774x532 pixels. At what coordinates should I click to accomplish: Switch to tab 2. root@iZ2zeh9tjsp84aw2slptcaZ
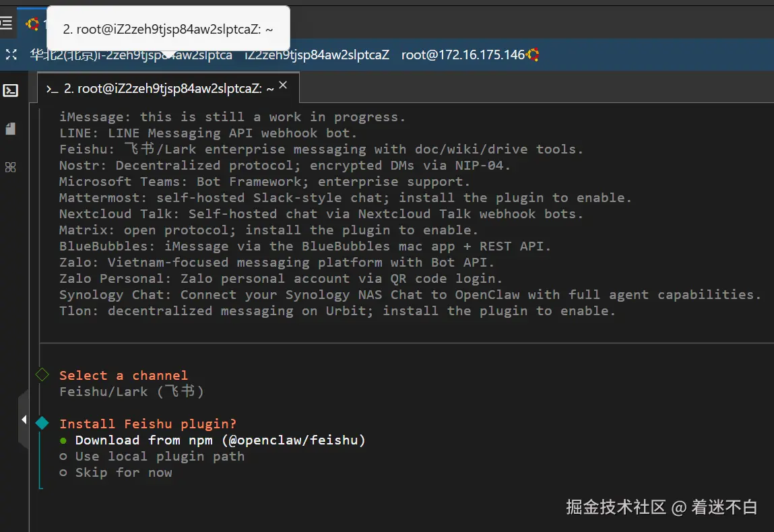(168, 88)
